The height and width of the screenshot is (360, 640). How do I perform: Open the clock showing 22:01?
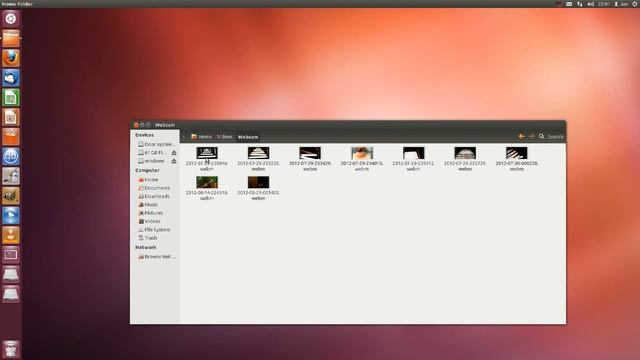[604, 4]
